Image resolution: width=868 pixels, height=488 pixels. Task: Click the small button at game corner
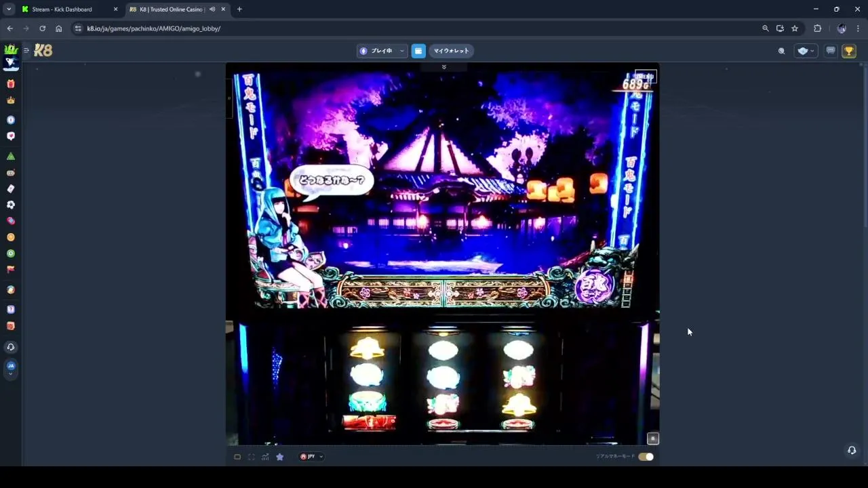pos(653,439)
